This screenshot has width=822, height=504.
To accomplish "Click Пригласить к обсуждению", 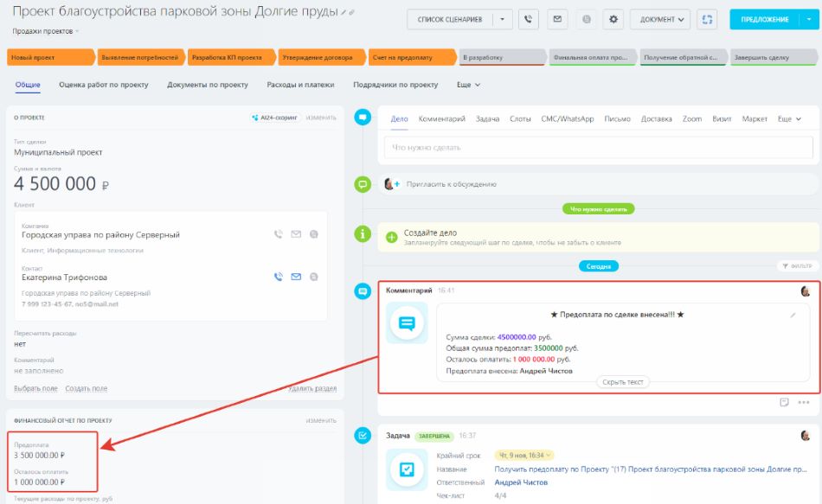I will pyautogui.click(x=452, y=184).
